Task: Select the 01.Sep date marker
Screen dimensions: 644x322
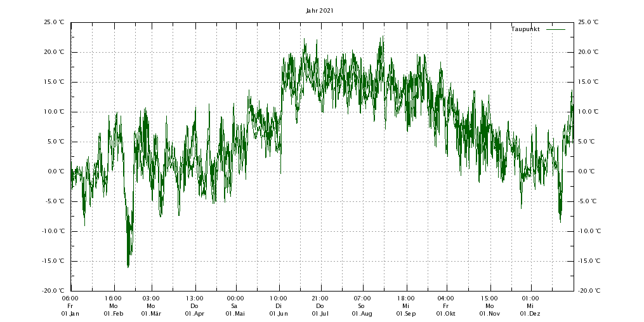Action: tap(406, 314)
